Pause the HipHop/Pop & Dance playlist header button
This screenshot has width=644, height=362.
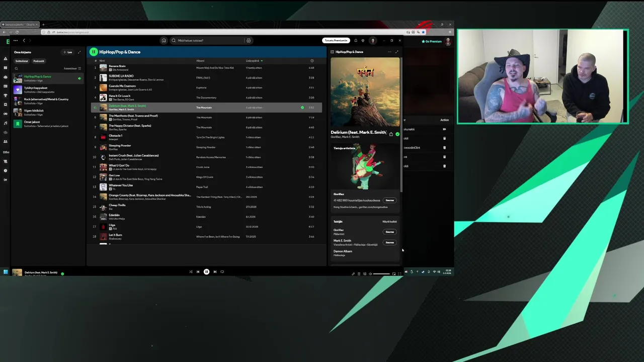94,52
